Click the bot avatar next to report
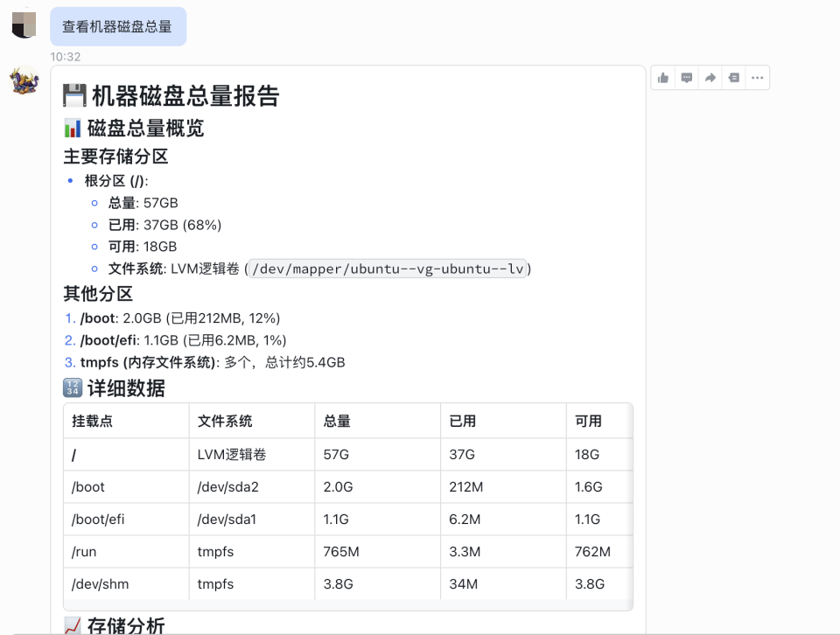The width and height of the screenshot is (840, 635). tap(24, 80)
